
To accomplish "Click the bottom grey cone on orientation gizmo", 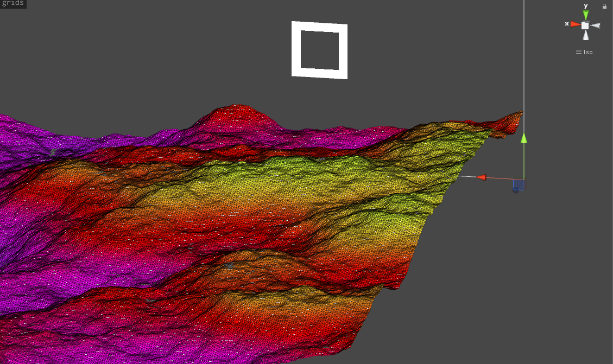I will 586,36.
